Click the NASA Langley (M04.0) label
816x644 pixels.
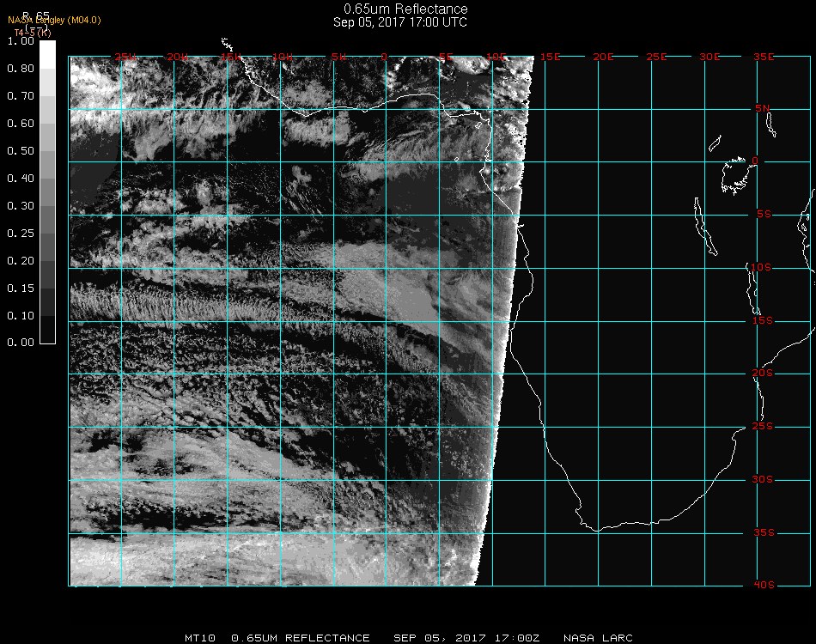coord(53,21)
